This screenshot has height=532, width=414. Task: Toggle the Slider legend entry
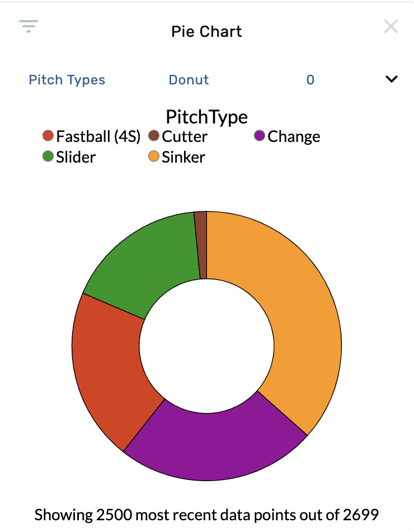73,156
